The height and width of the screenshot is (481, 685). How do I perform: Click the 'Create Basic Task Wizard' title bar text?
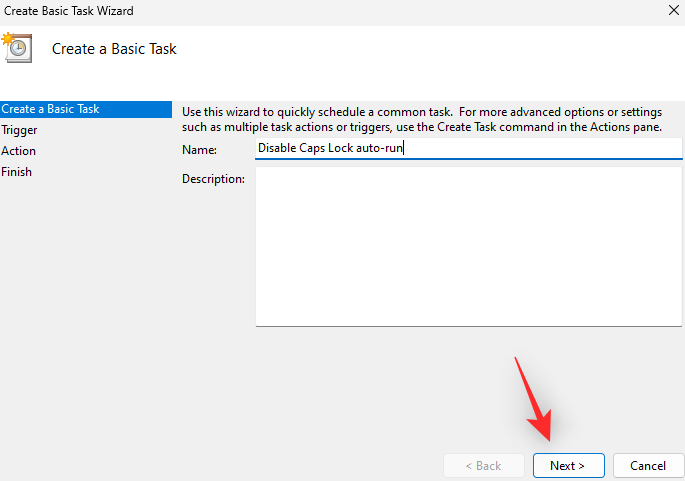click(x=69, y=10)
